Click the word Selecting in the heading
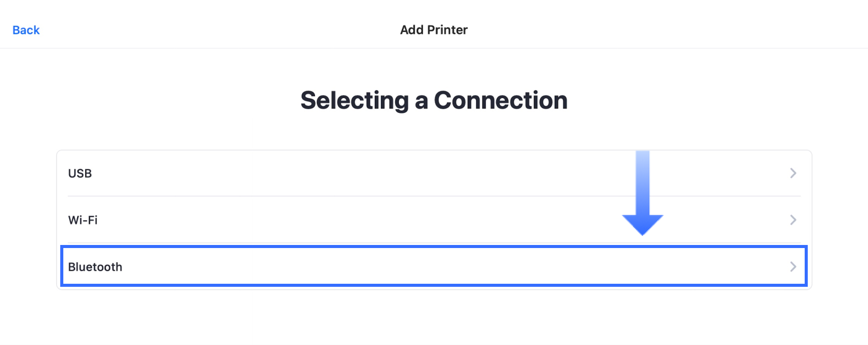868x345 pixels. click(354, 101)
